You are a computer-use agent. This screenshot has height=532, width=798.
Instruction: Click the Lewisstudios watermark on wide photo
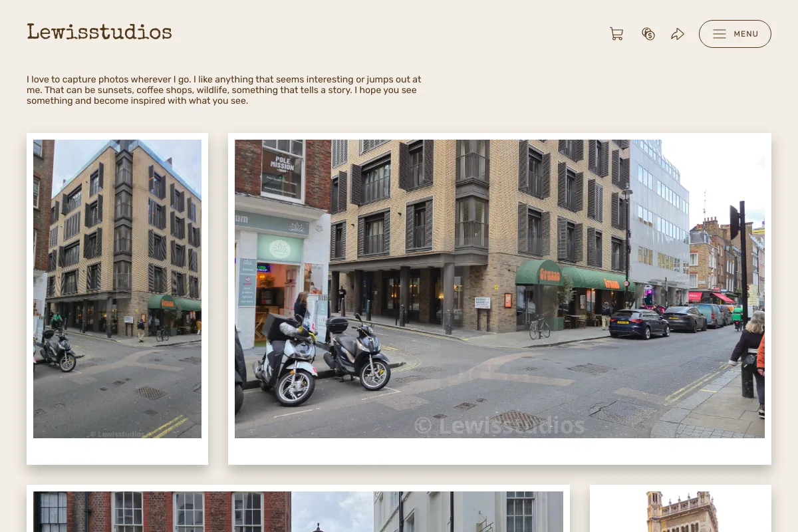coord(499,425)
